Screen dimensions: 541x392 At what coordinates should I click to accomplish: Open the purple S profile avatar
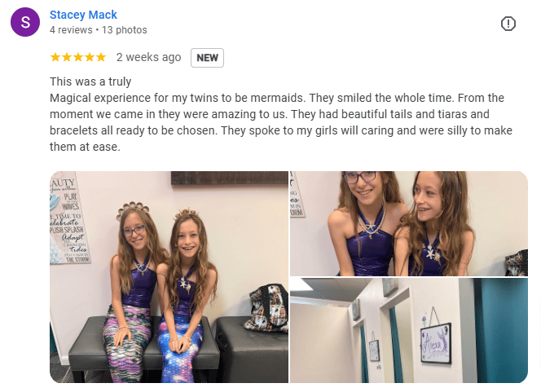[25, 22]
